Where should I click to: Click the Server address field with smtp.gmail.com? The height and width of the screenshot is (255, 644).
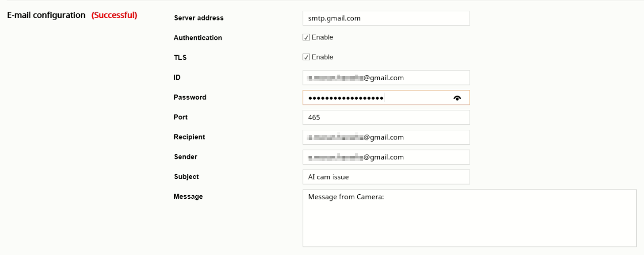pos(386,18)
